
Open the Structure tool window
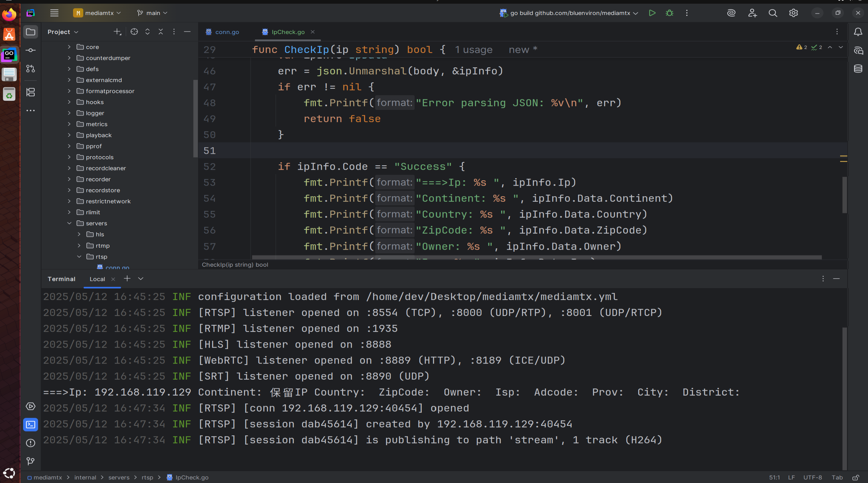click(31, 92)
